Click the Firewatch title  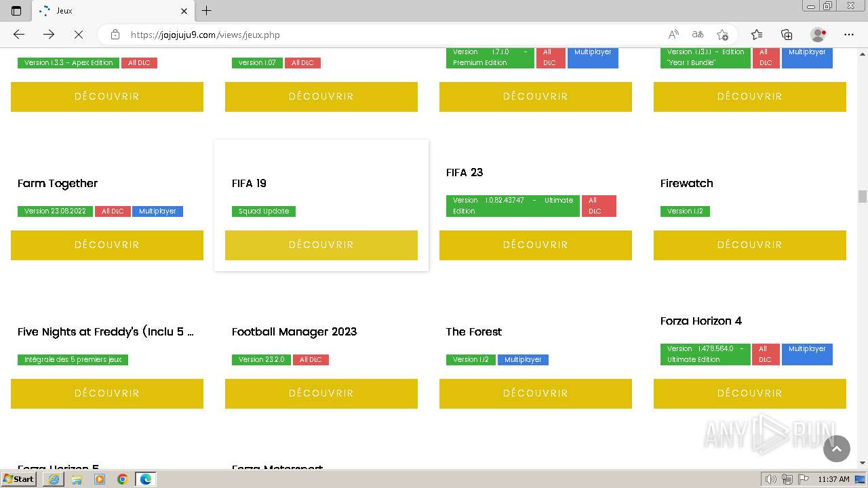[686, 184]
